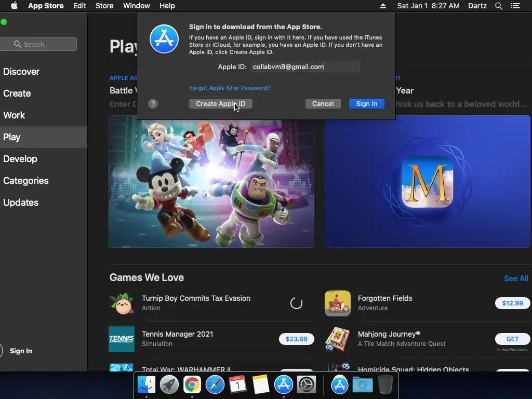The height and width of the screenshot is (399, 532).
Task: Open the Apple menu
Action: coord(14,6)
